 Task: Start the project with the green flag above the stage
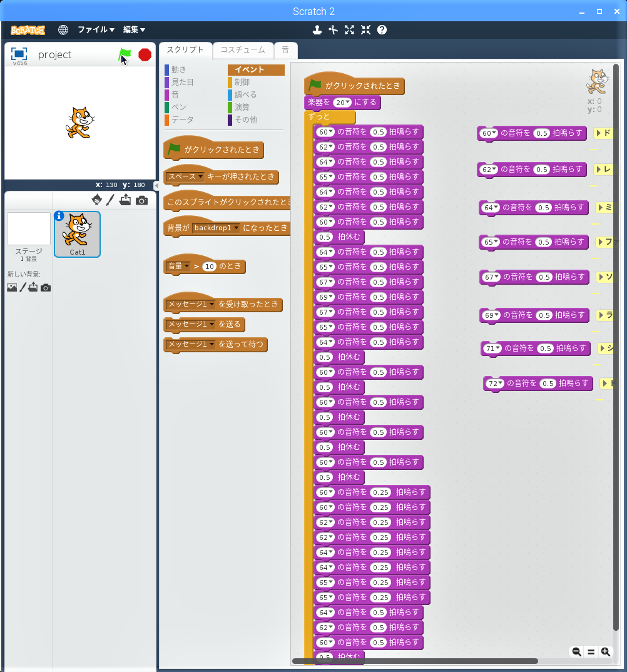[x=125, y=54]
